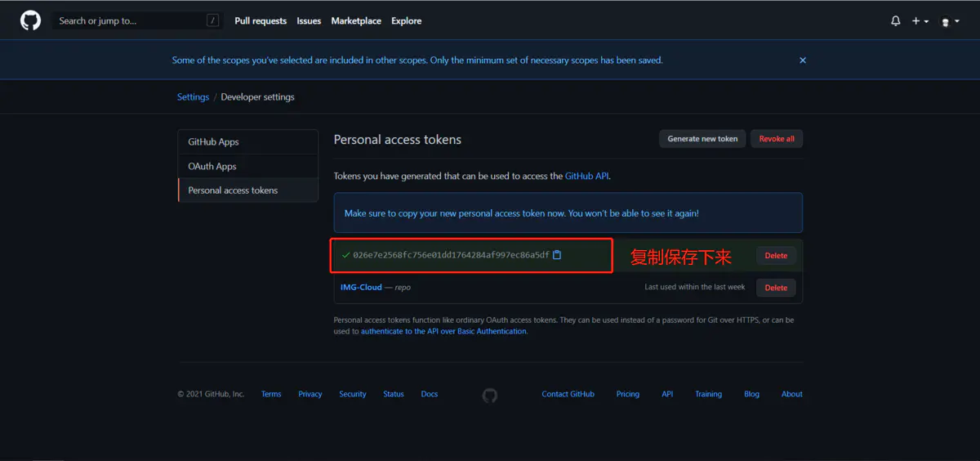Select OAuth Apps in sidebar

tap(247, 166)
